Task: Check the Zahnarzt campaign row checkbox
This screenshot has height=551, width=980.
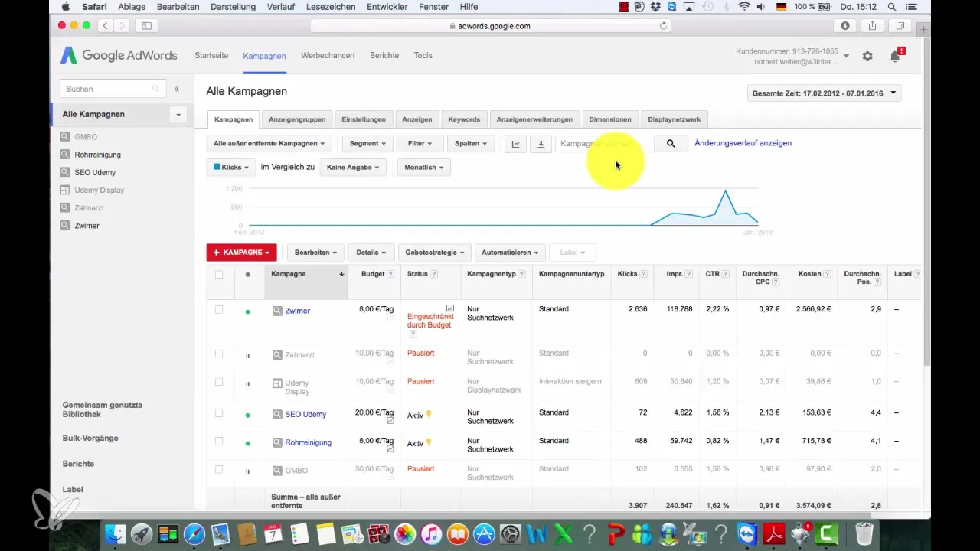Action: click(219, 354)
